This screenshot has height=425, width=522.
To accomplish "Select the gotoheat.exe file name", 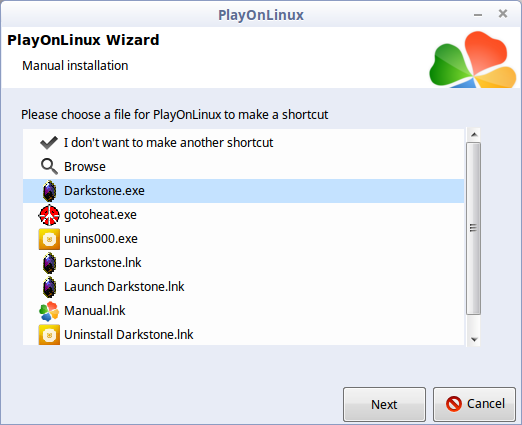I will (100, 215).
